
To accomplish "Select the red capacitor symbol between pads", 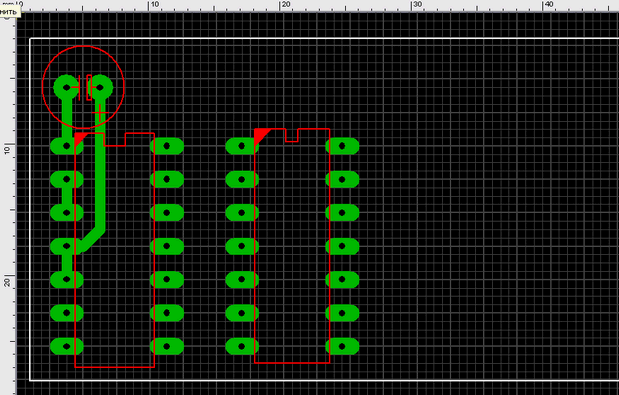I will pos(83,87).
